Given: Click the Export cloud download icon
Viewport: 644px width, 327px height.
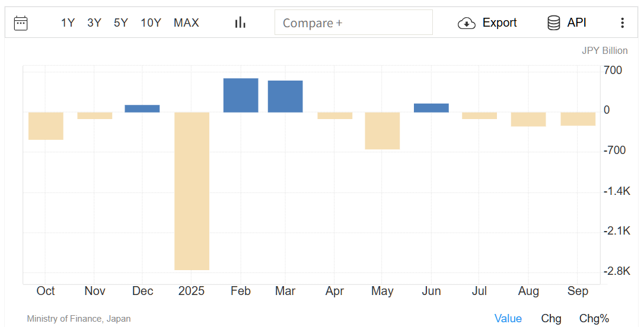Looking at the screenshot, I should coord(467,23).
